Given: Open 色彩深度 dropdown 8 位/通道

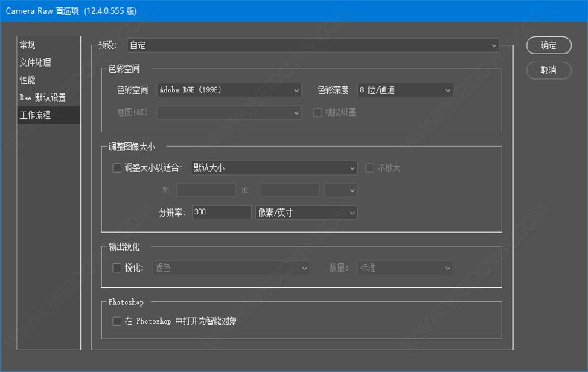Looking at the screenshot, I should point(405,90).
